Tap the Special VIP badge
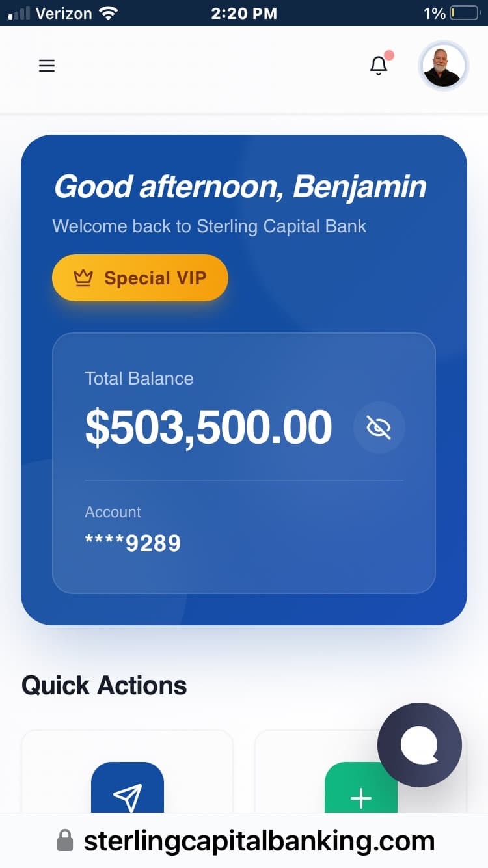488x868 pixels. click(x=140, y=278)
